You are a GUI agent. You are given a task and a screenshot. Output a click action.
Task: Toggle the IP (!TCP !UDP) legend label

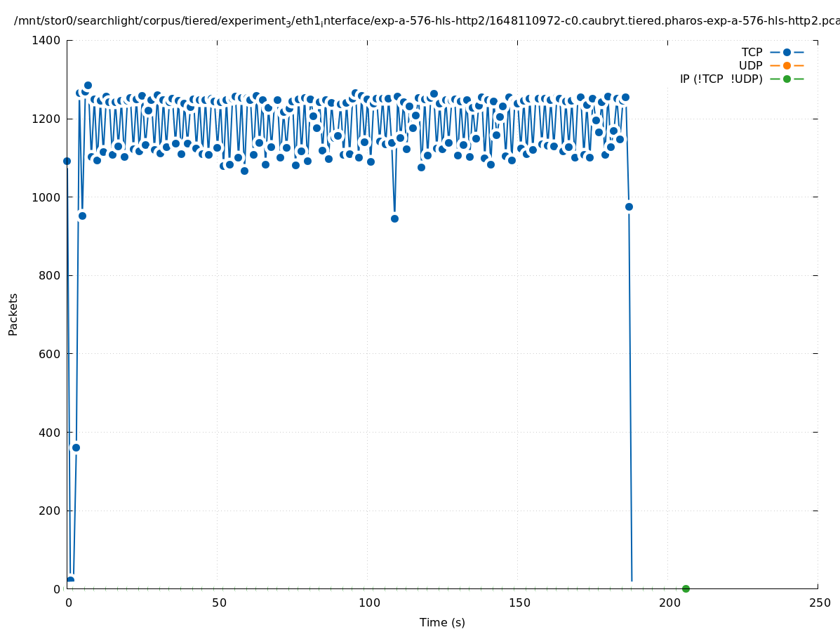[x=721, y=79]
